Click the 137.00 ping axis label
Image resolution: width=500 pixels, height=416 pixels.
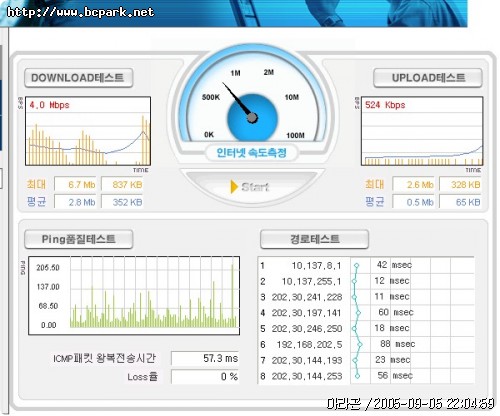click(48, 287)
